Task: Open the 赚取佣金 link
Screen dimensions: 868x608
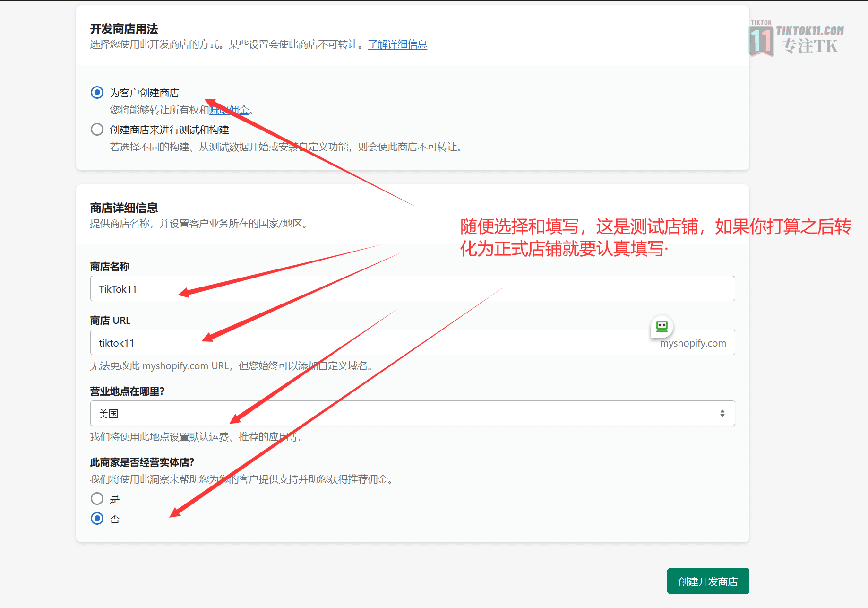Action: coord(229,110)
